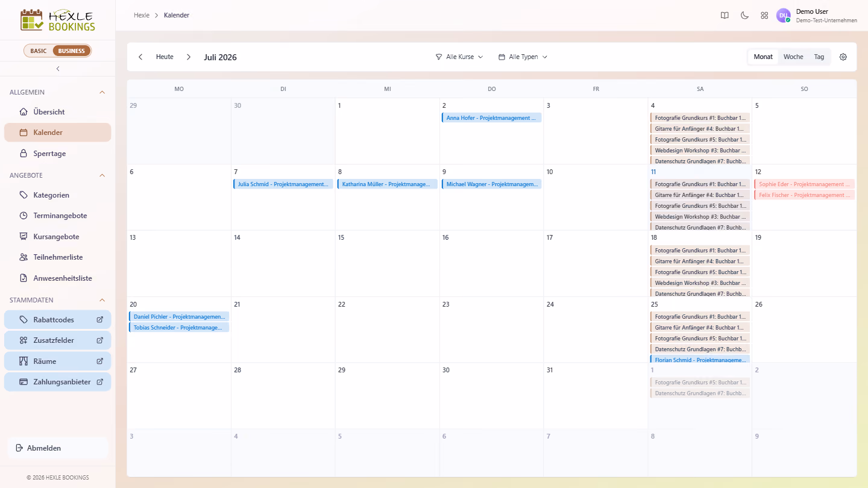Open Webdesign Workshop #3 on July 18

click(x=700, y=283)
